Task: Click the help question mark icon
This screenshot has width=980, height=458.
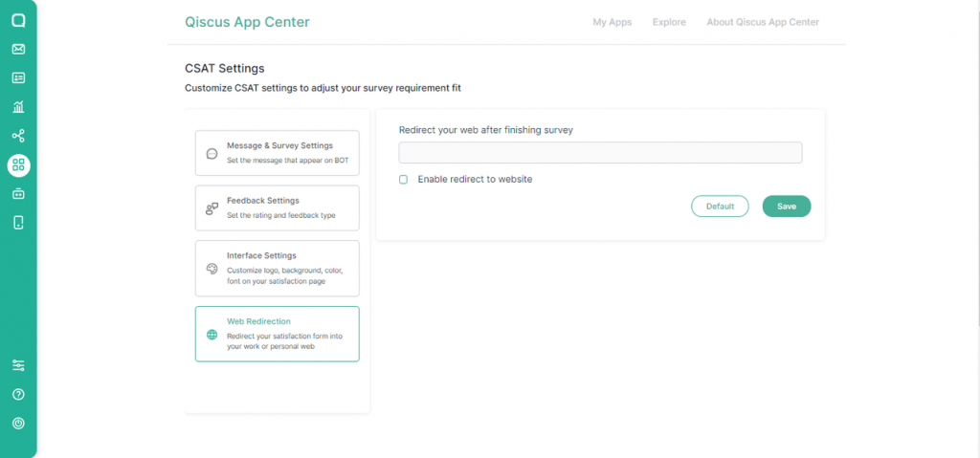Action: point(18,394)
